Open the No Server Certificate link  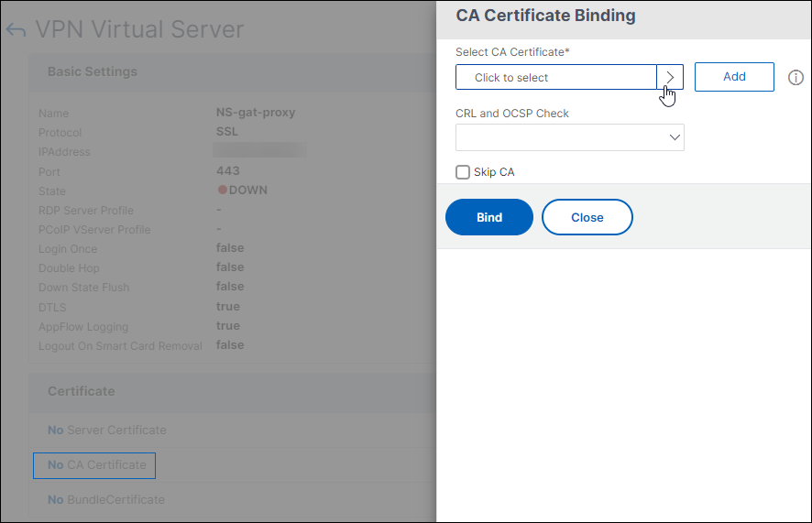[x=107, y=430]
